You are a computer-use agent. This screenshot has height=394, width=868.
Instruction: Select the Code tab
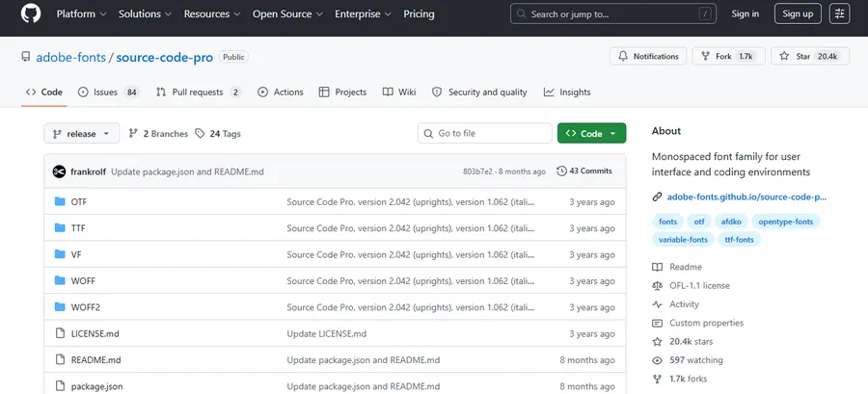[x=44, y=92]
